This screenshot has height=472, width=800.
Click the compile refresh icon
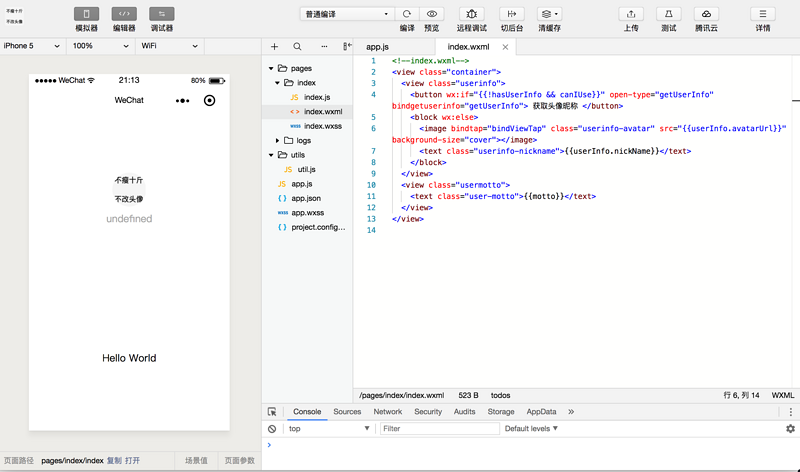coord(407,14)
